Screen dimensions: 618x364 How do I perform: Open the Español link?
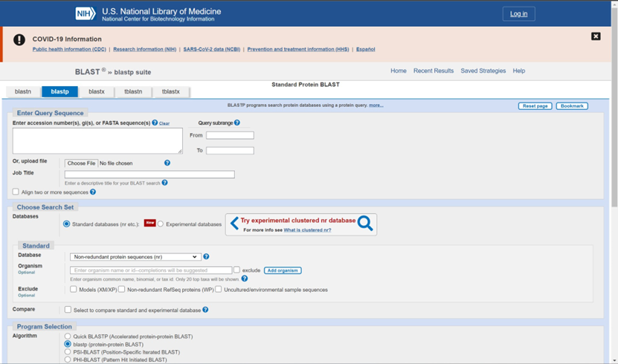(366, 49)
